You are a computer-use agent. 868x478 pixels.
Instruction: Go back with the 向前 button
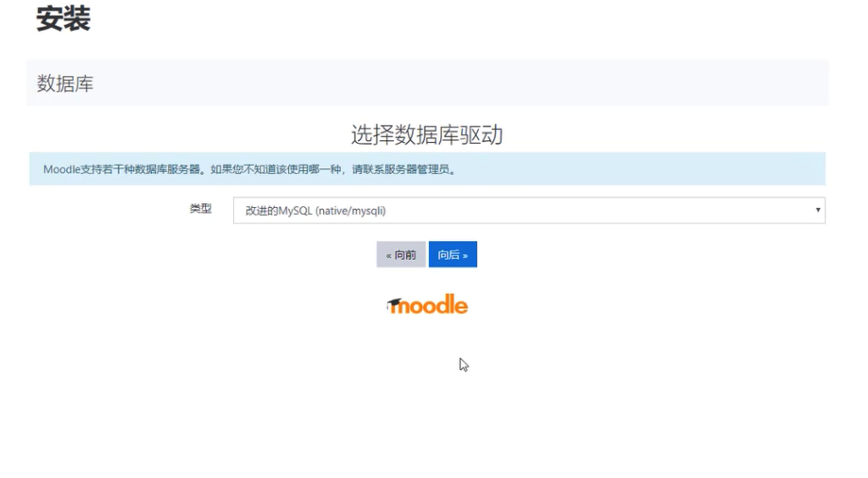click(401, 255)
